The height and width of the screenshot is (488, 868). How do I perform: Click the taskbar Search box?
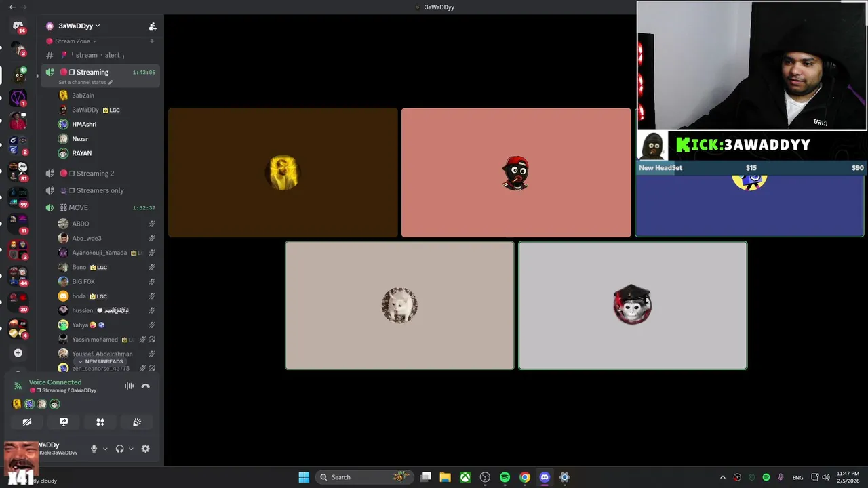[364, 477]
